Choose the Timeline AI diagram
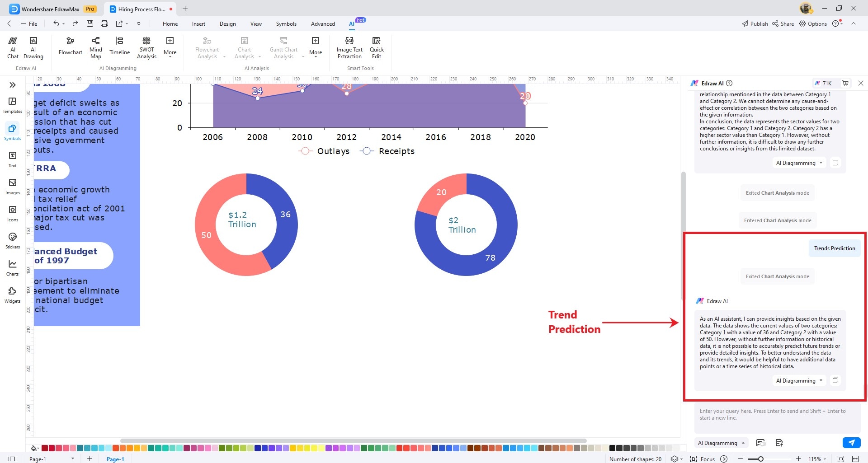This screenshot has height=463, width=868. point(119,47)
